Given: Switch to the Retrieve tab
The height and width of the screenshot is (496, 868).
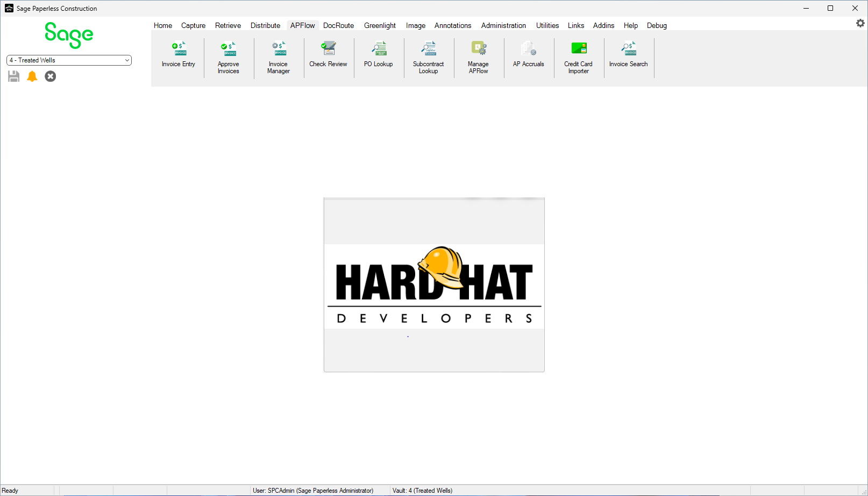Looking at the screenshot, I should (x=228, y=25).
